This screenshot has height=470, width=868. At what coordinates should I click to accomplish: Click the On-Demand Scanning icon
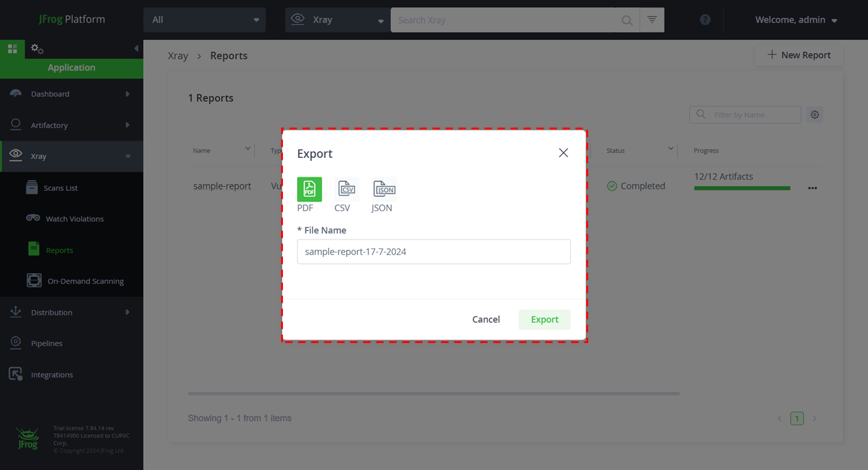point(34,281)
